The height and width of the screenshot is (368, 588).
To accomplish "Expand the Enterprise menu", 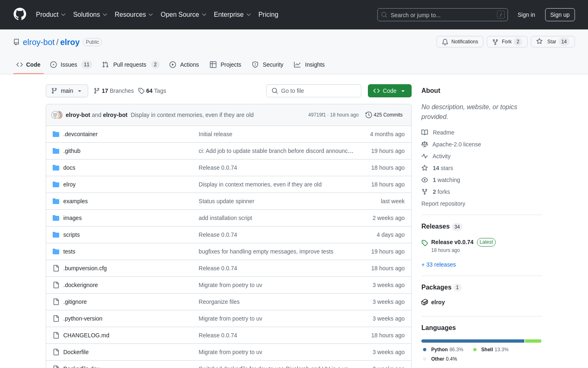I will (232, 14).
